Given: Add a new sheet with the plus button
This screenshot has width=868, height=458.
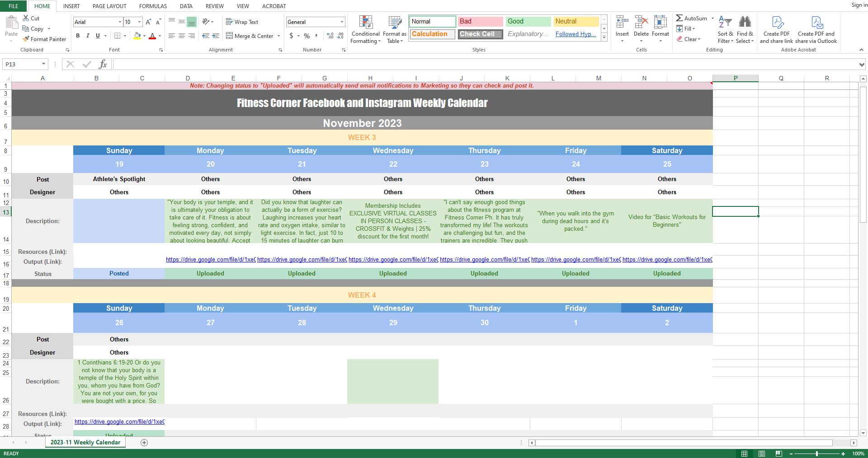Looking at the screenshot, I should (x=144, y=443).
